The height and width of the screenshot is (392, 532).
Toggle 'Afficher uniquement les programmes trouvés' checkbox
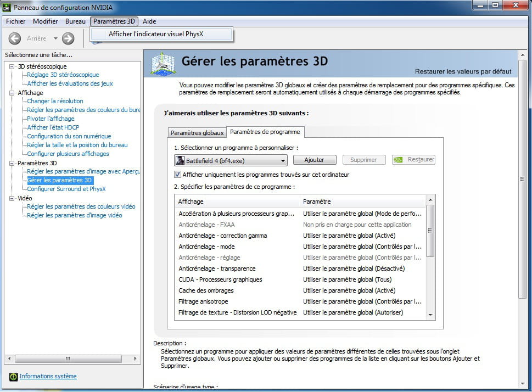point(177,175)
